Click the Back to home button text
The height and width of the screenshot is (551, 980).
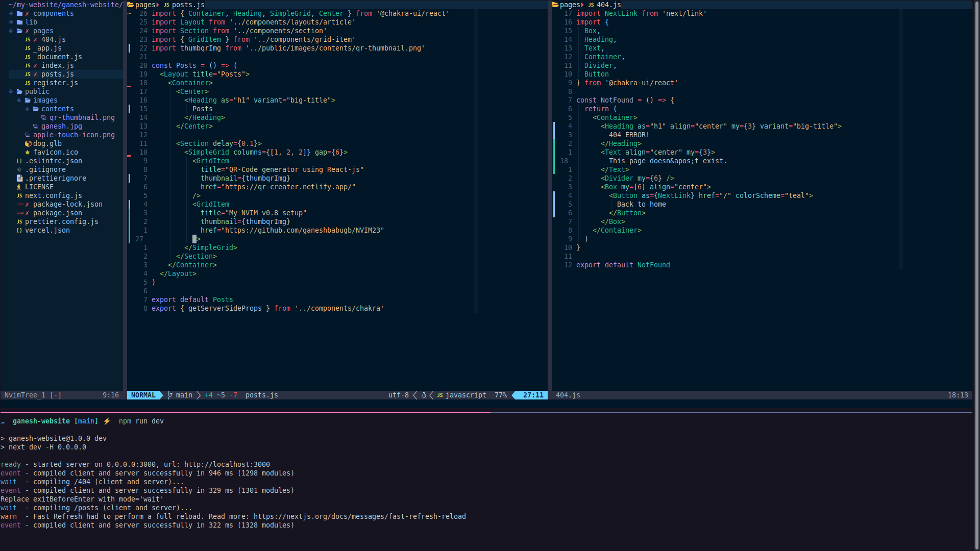click(x=641, y=204)
